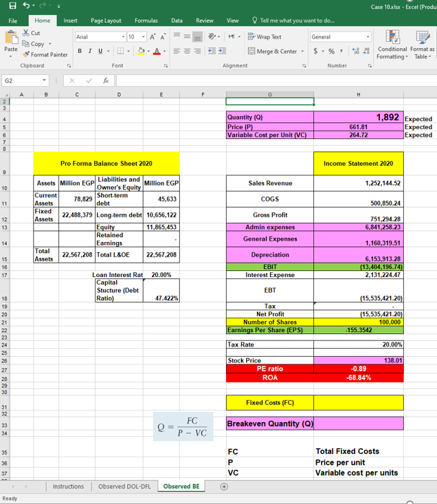
Task: Click Align Right icon
Action: pos(198,51)
